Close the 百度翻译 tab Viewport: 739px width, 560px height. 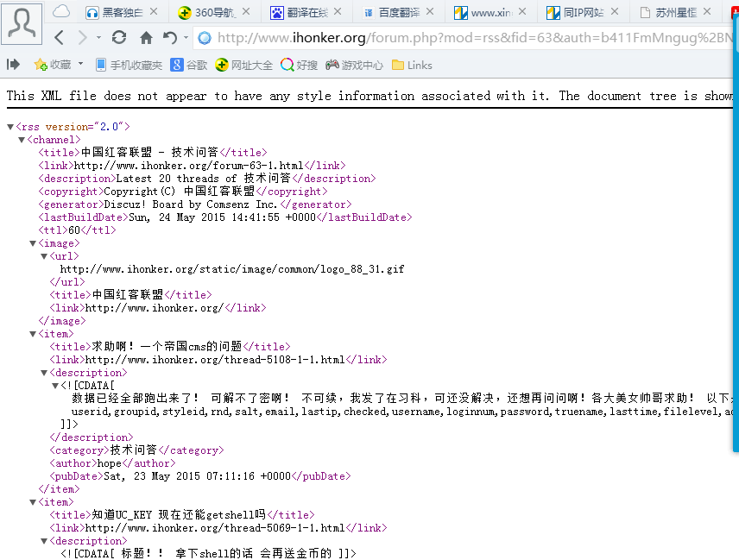pyautogui.click(x=430, y=12)
